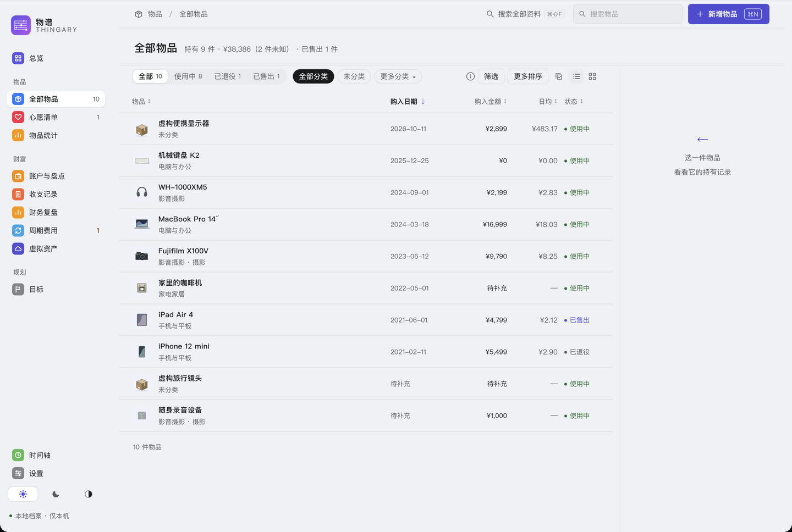Click the 心愿清单 heart icon
792x532 pixels.
point(18,117)
